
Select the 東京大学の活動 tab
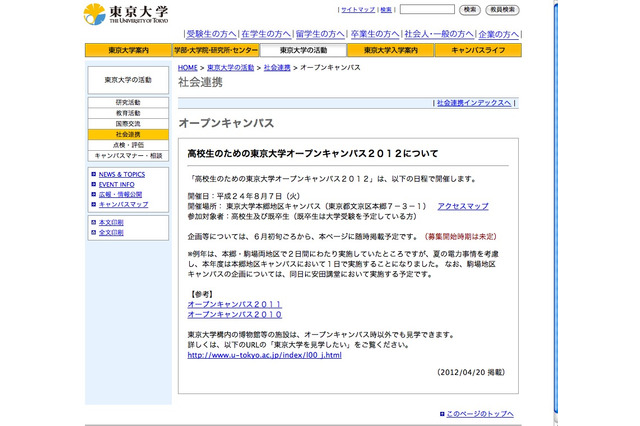(x=303, y=50)
